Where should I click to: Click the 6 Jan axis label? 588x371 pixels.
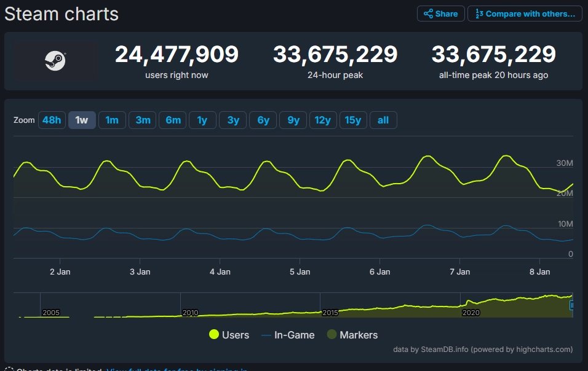pyautogui.click(x=380, y=271)
